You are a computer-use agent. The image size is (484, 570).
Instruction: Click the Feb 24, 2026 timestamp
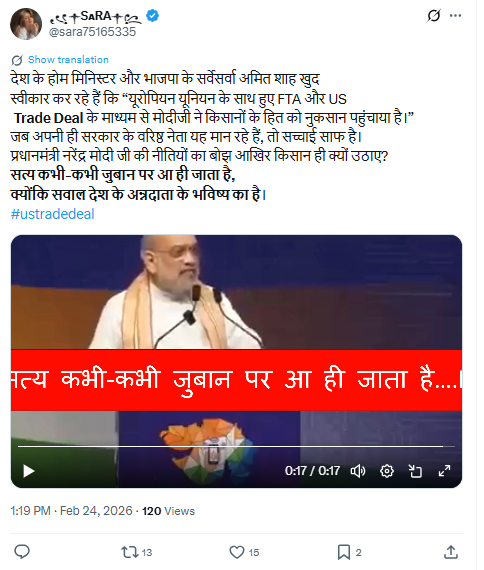[x=96, y=511]
